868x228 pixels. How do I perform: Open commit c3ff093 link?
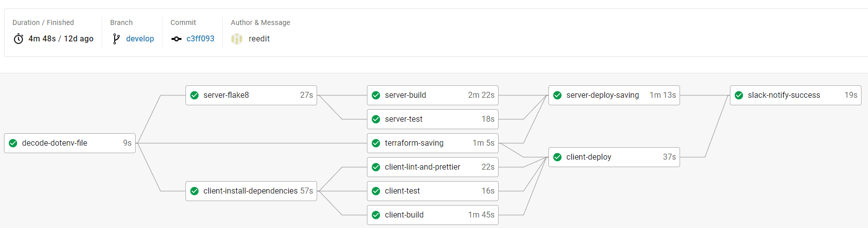tap(200, 39)
